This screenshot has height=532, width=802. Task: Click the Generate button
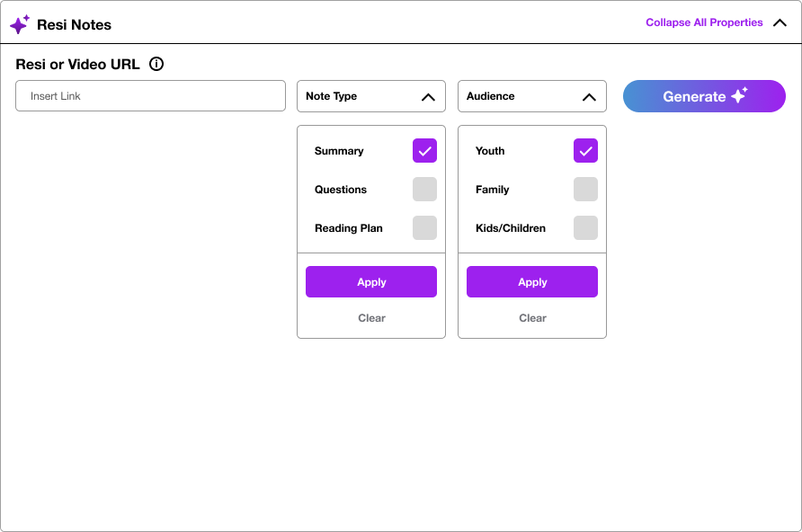click(x=704, y=96)
